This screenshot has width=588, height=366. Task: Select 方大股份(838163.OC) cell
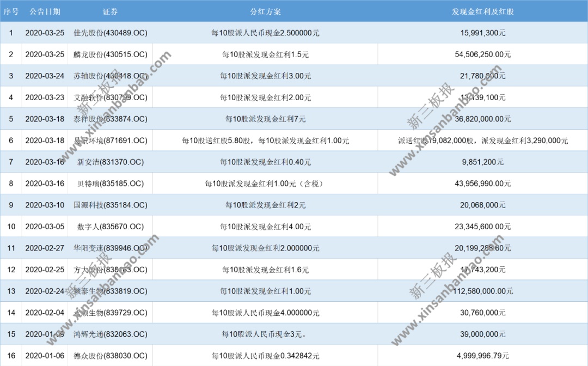point(110,270)
